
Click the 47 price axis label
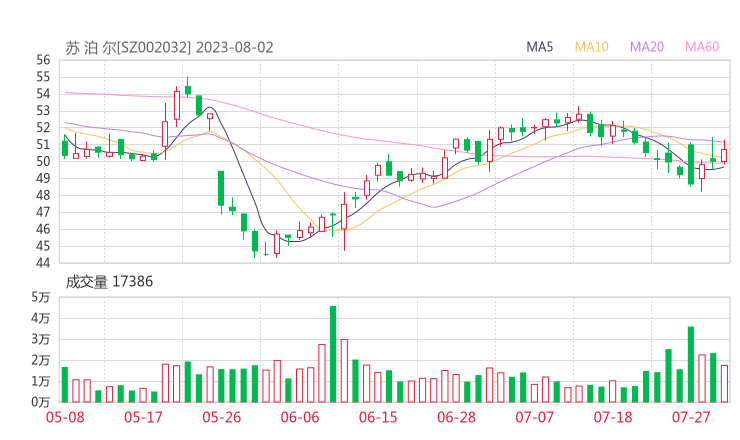[x=43, y=212]
